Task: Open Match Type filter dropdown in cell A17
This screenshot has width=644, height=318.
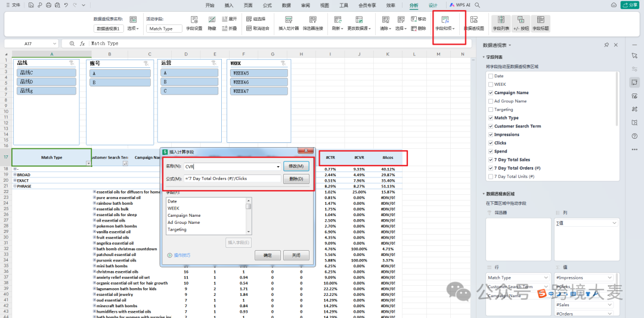Action: click(x=88, y=163)
